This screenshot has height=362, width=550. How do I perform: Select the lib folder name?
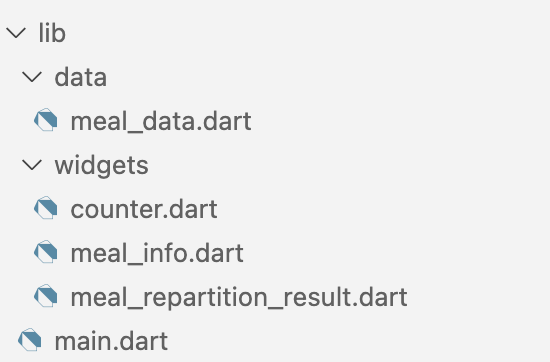tap(52, 33)
